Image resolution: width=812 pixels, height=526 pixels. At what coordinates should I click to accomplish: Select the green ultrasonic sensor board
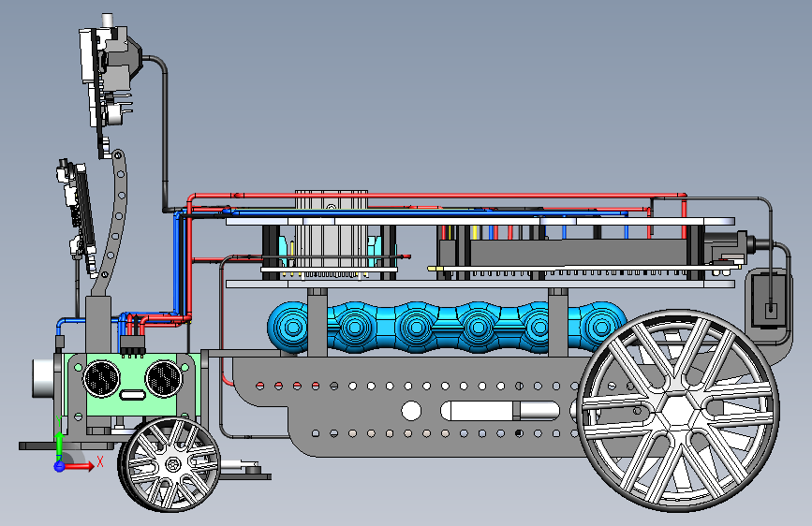click(135, 384)
